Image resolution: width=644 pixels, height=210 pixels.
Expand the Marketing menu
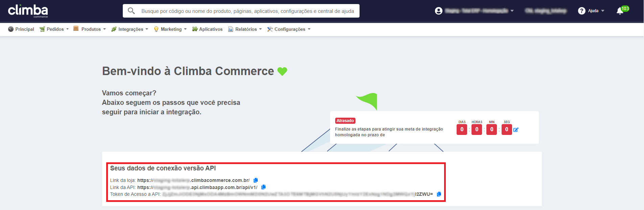[x=170, y=29]
